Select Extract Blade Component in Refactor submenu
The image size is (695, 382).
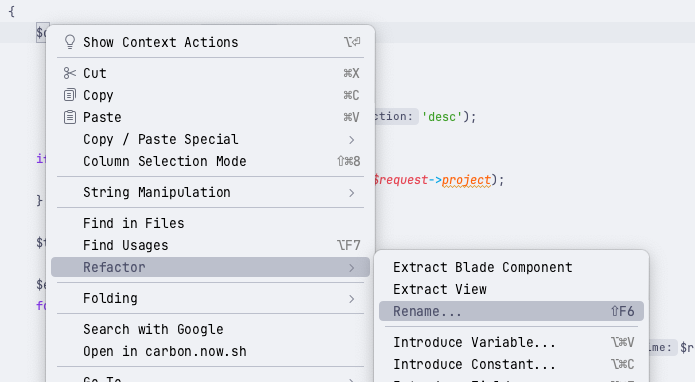[511, 267]
